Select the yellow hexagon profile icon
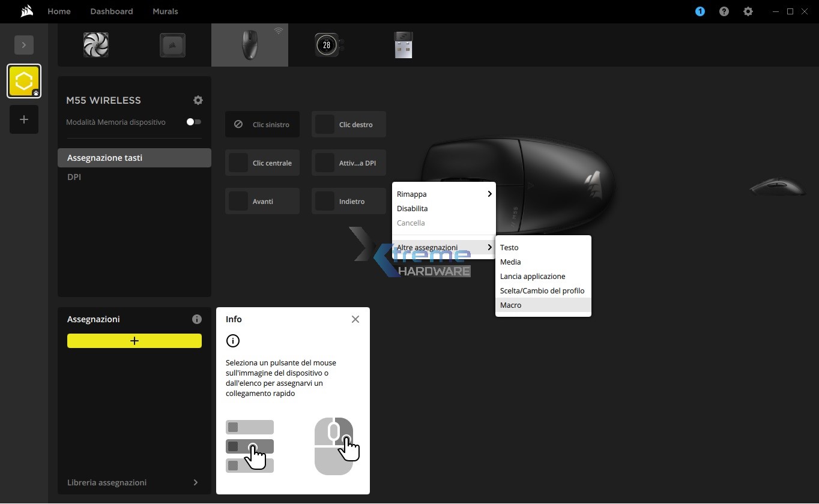819x504 pixels. (x=24, y=81)
